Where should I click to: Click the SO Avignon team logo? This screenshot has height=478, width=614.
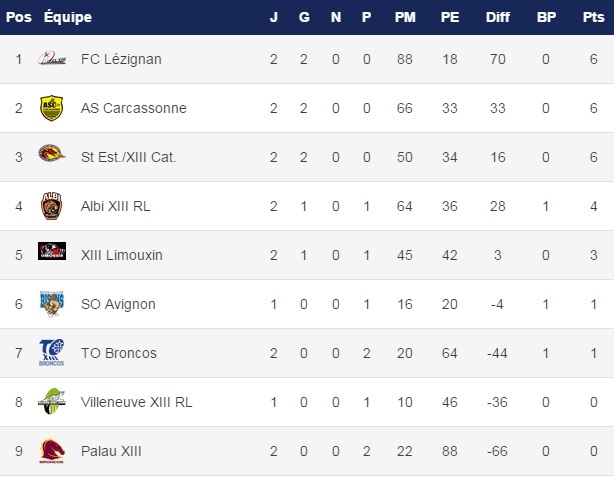tap(51, 303)
